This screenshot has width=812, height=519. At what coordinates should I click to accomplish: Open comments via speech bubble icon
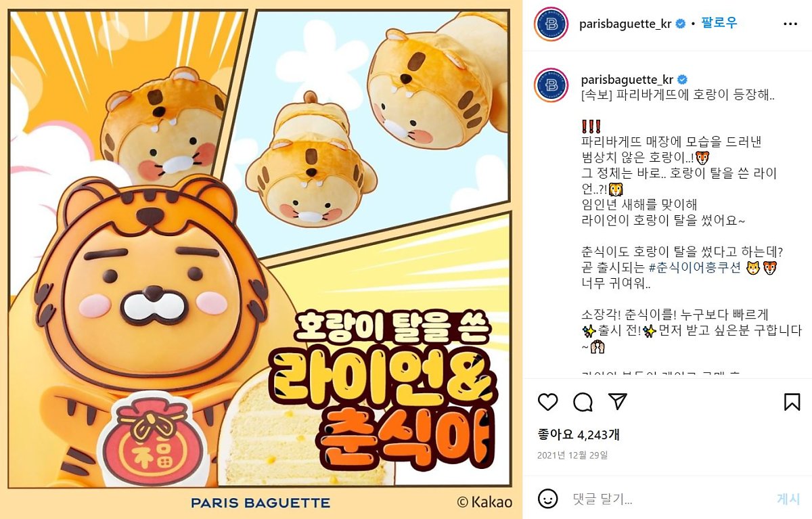(x=583, y=402)
